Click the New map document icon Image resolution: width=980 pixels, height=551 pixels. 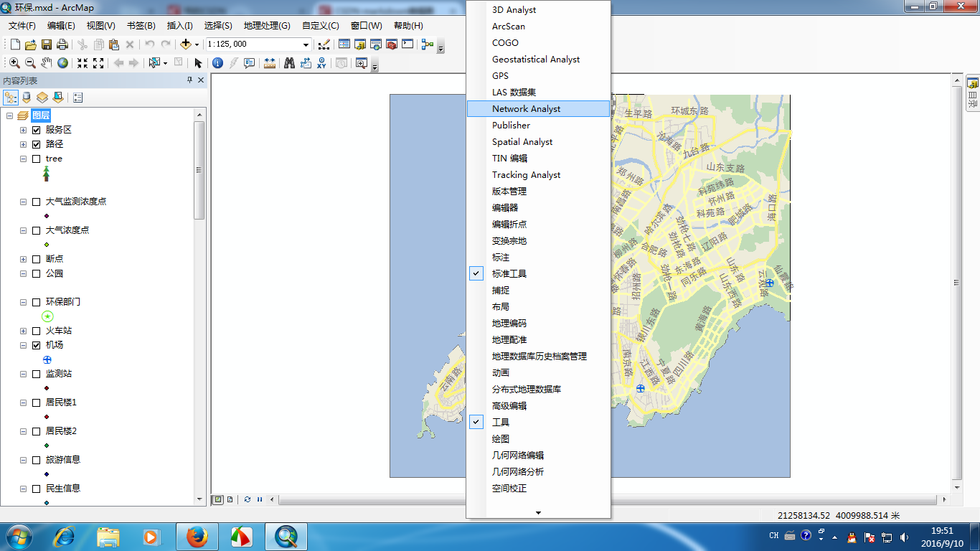click(15, 44)
